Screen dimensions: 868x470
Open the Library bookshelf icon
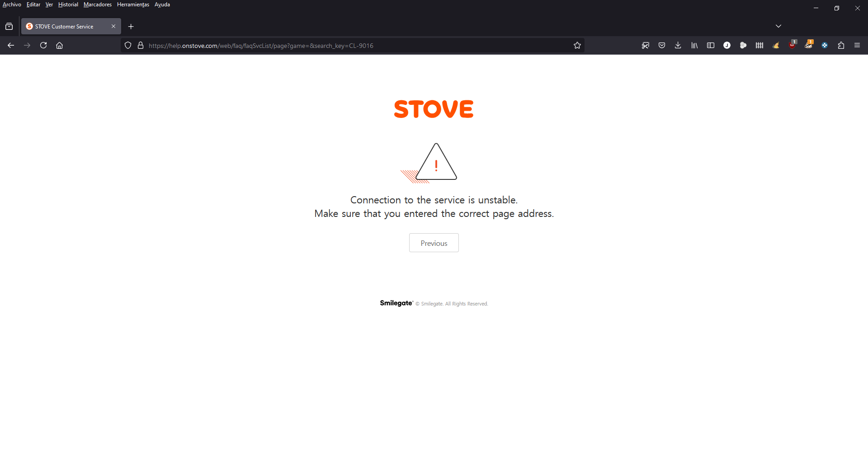tap(694, 45)
